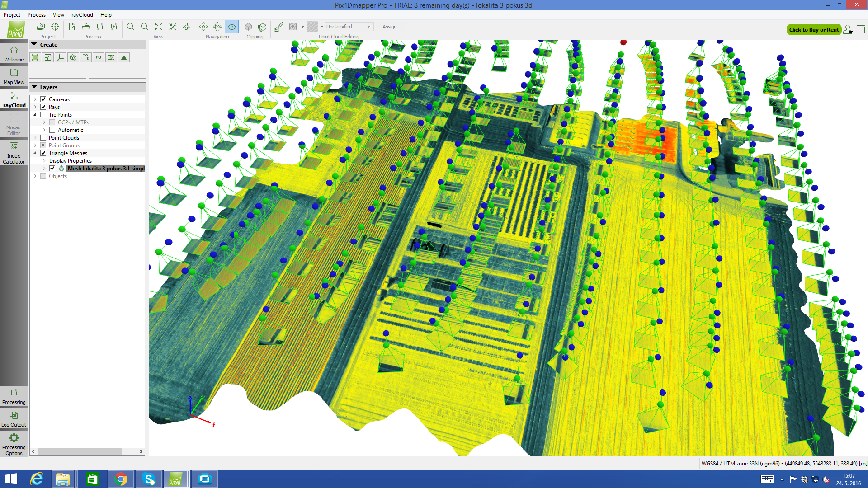The height and width of the screenshot is (488, 868).
Task: Click the Pix4D logo icon
Action: [x=16, y=30]
